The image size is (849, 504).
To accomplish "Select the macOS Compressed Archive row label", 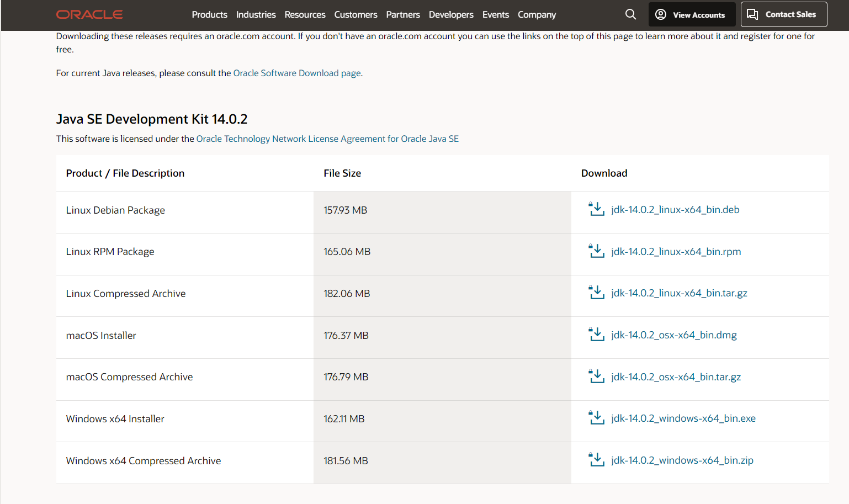I will pyautogui.click(x=130, y=377).
